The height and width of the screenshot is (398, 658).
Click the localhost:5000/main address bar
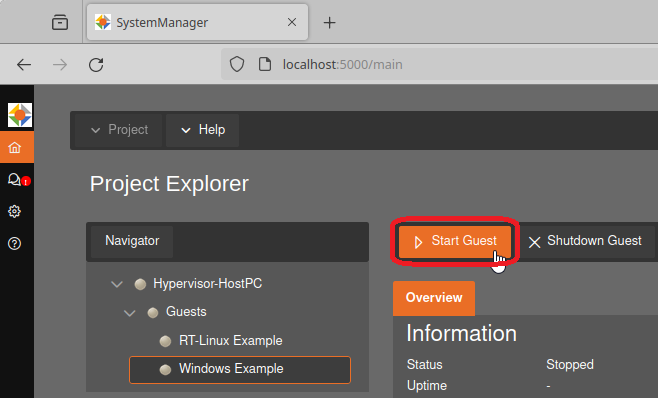click(439, 64)
